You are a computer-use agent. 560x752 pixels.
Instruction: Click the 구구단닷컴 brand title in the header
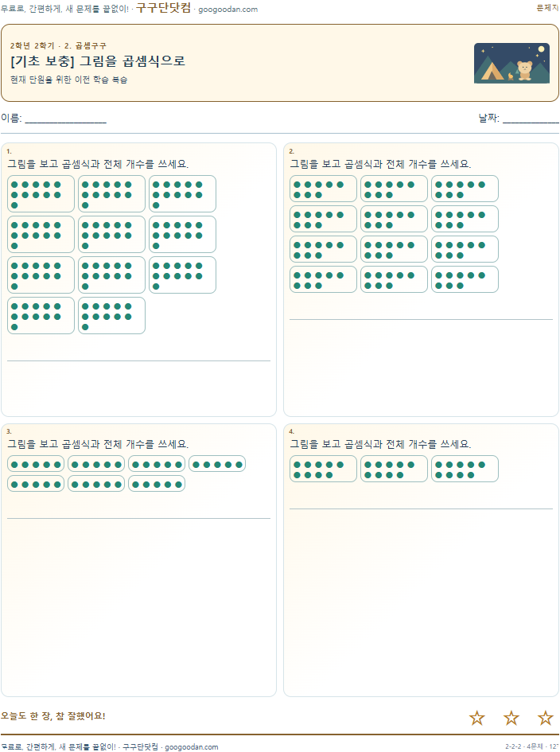[x=164, y=8]
